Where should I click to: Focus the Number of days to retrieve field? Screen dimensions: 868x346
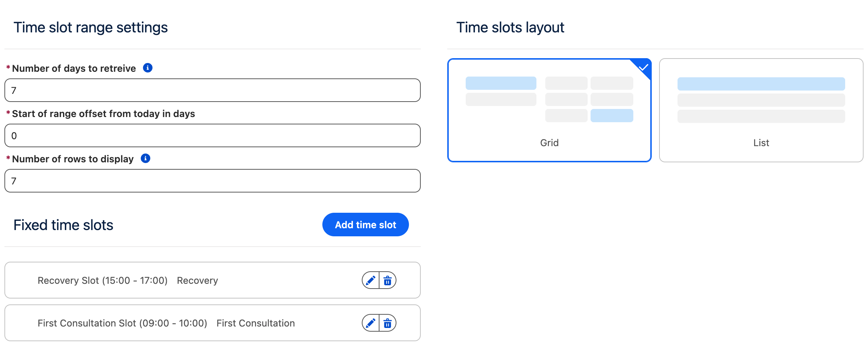tap(212, 90)
